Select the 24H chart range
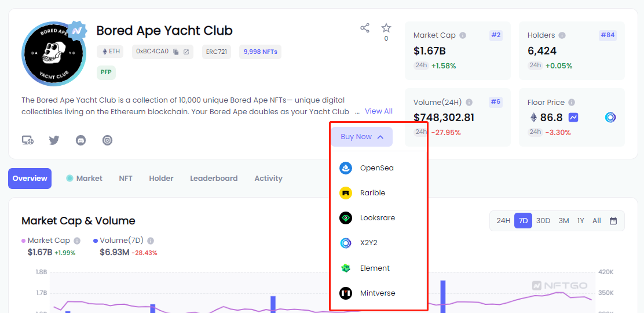Screen dimensions: 644x313 pyautogui.click(x=503, y=220)
